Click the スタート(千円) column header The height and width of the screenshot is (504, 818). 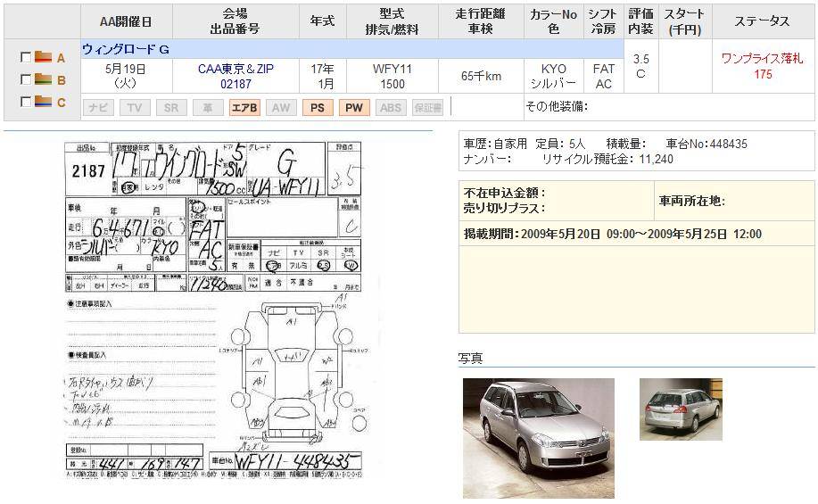[685, 21]
